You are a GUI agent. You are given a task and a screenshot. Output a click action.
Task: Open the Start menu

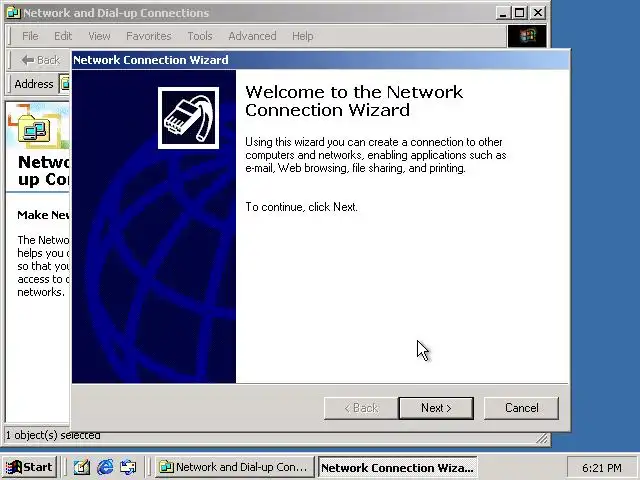click(x=29, y=467)
